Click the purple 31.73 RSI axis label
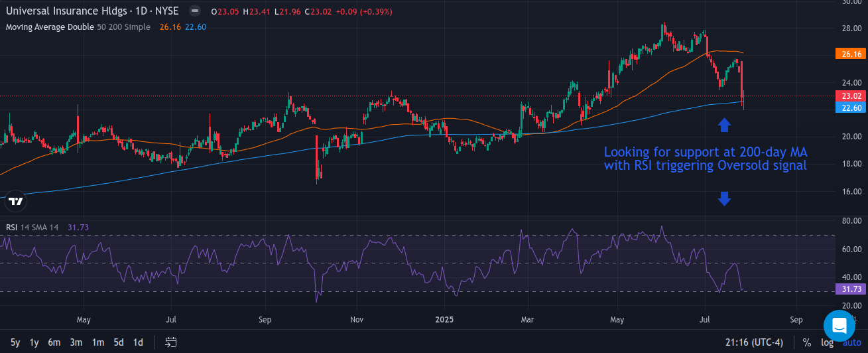 coord(849,289)
